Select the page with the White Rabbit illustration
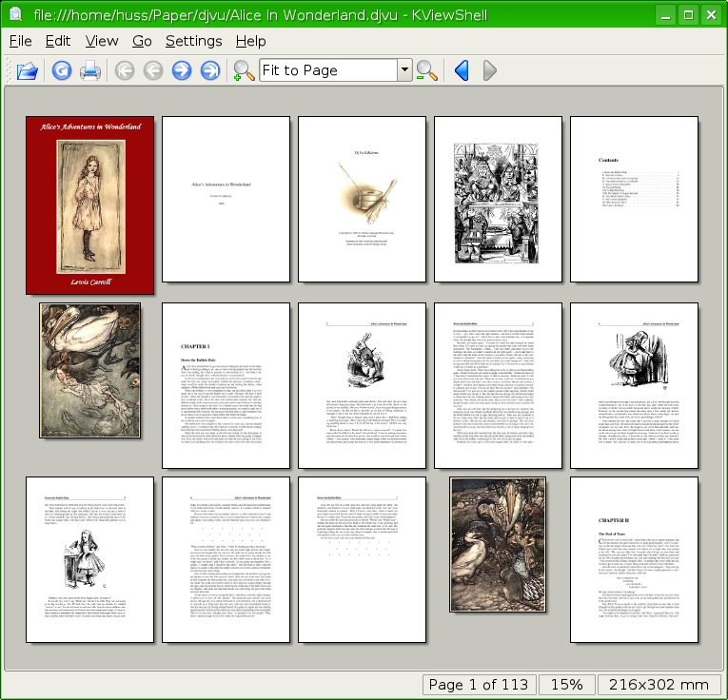 click(362, 385)
